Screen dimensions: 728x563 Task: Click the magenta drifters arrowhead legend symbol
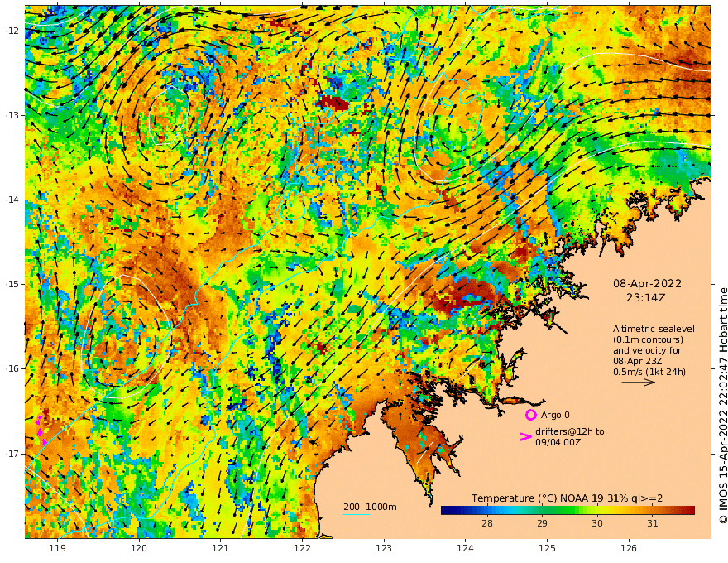coord(525,436)
